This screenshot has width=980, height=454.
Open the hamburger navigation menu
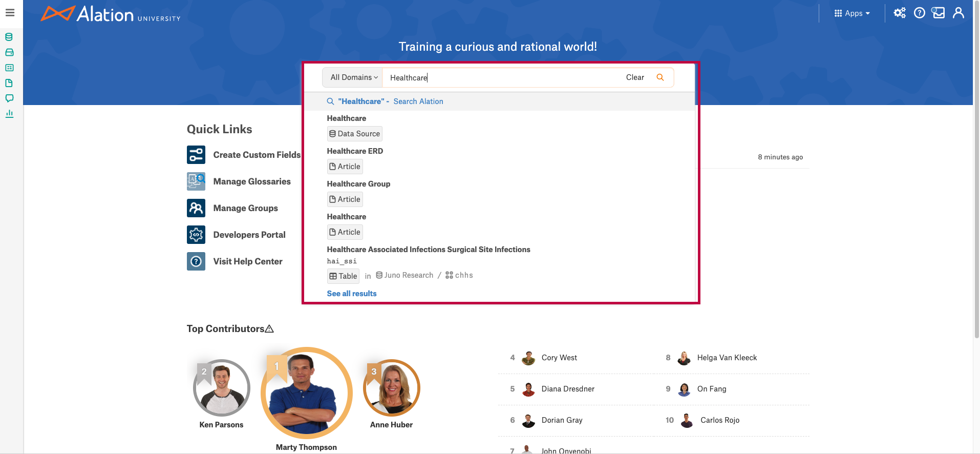10,13
